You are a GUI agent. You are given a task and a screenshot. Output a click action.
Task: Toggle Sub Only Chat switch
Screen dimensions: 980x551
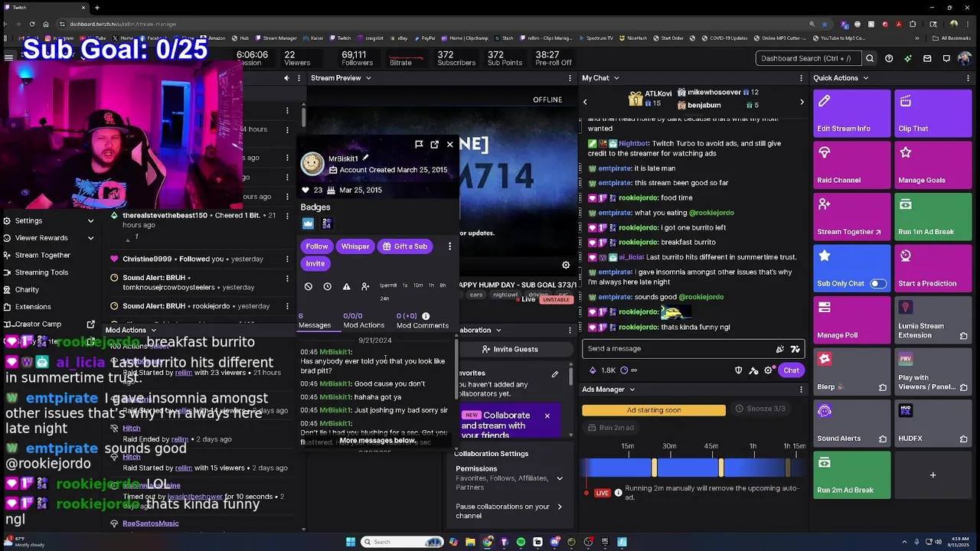pos(878,283)
